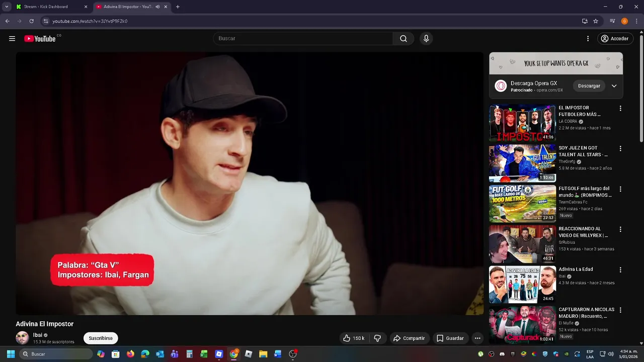Image resolution: width=644 pixels, height=362 pixels.
Task: Focus the YouTube Buscar search field
Action: [303, 39]
